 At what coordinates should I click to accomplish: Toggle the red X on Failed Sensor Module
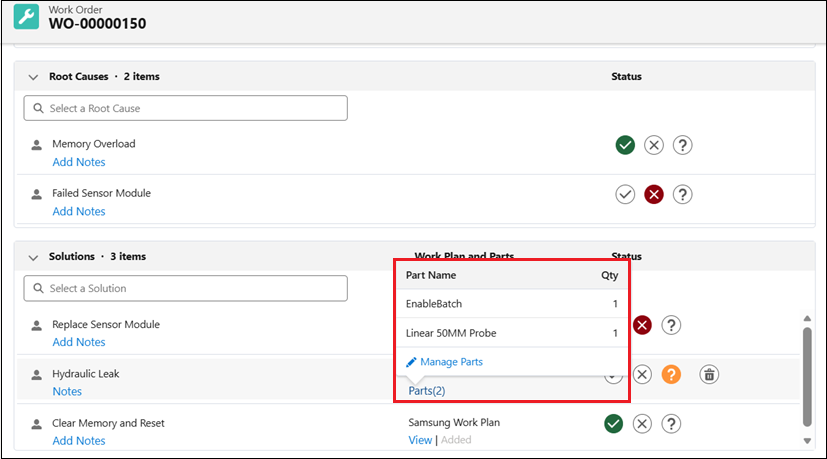coord(653,194)
